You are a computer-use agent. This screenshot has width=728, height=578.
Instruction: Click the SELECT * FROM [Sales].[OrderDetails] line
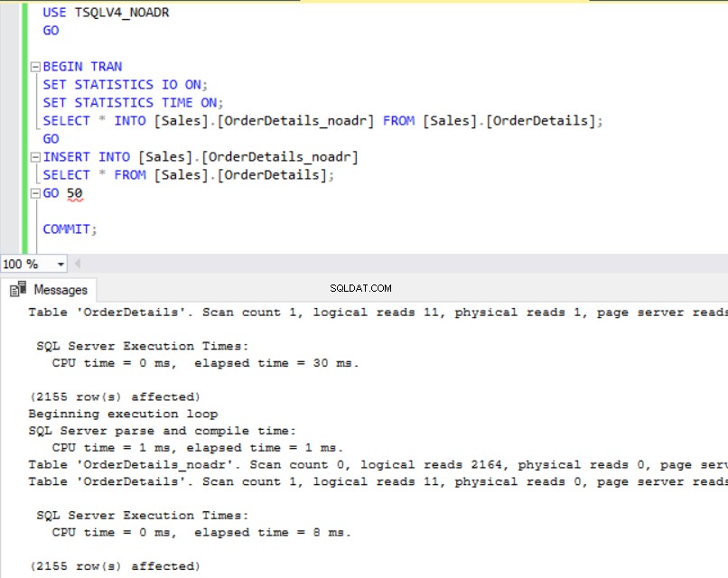[x=189, y=175]
